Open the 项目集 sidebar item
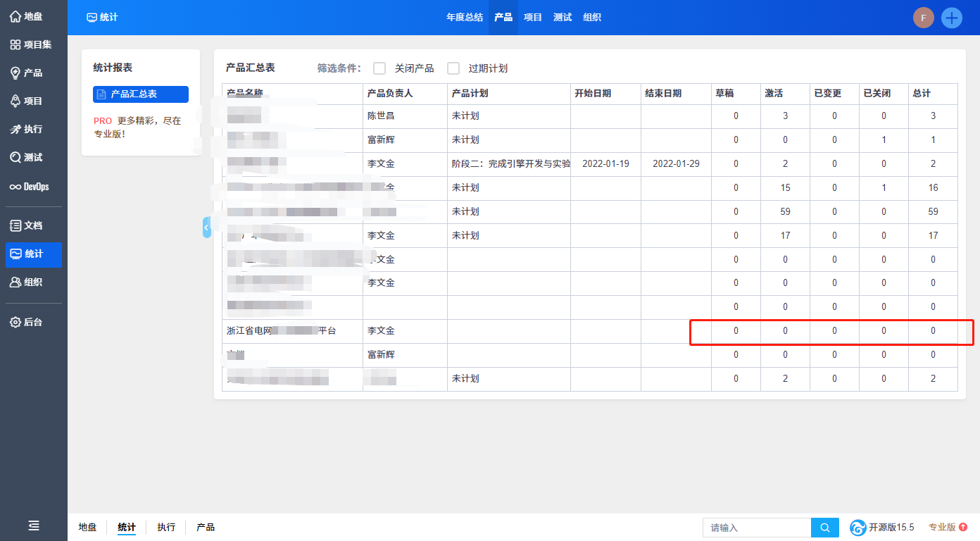The height and width of the screenshot is (541, 980). pyautogui.click(x=33, y=44)
